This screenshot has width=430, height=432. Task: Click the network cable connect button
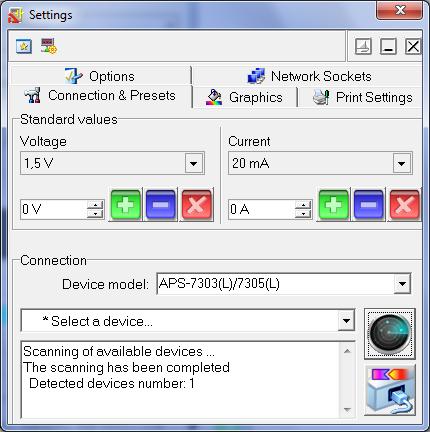(x=390, y=390)
